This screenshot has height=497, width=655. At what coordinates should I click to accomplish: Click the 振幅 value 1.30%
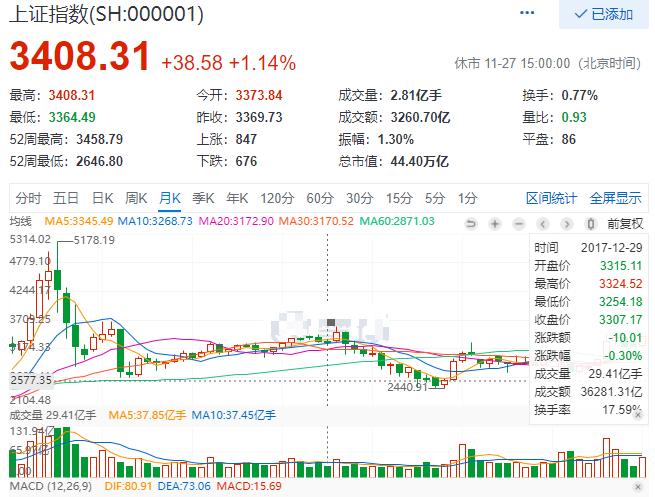click(x=396, y=139)
